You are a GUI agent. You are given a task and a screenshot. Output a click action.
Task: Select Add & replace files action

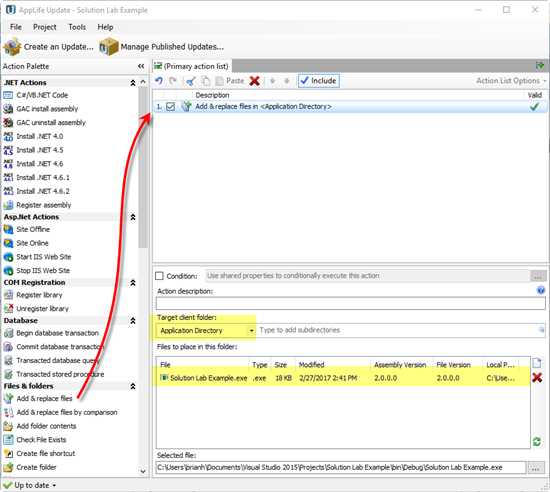click(38, 398)
